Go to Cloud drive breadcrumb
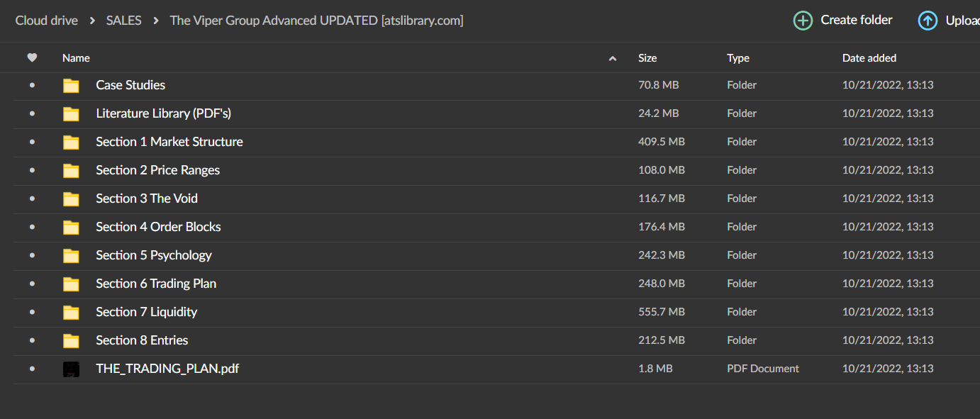 click(x=47, y=21)
